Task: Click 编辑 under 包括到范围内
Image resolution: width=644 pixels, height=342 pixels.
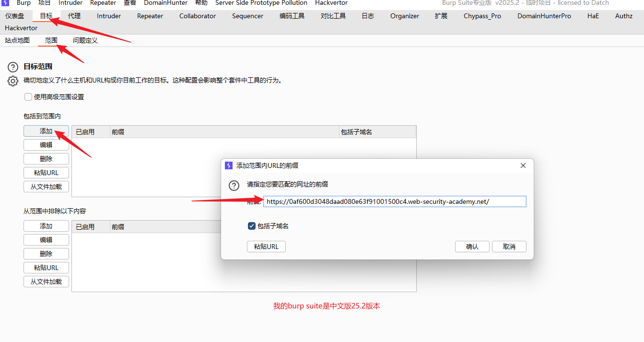Action: 46,145
